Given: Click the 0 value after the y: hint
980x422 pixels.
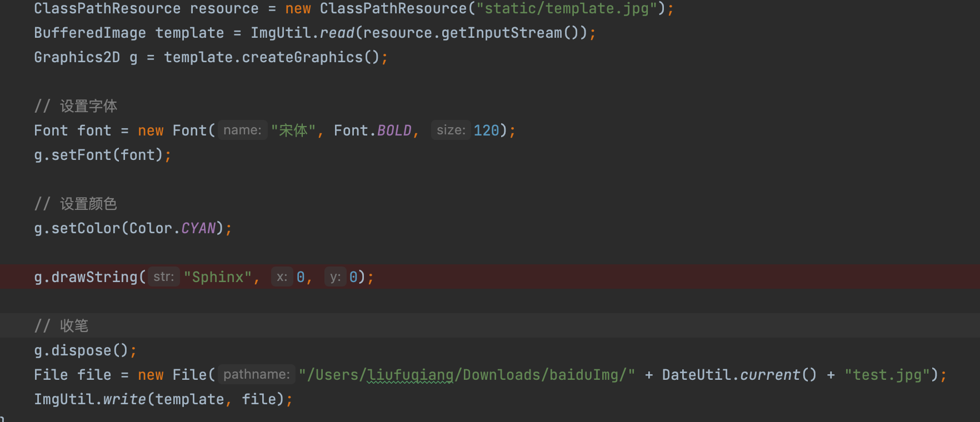Looking at the screenshot, I should tap(353, 277).
